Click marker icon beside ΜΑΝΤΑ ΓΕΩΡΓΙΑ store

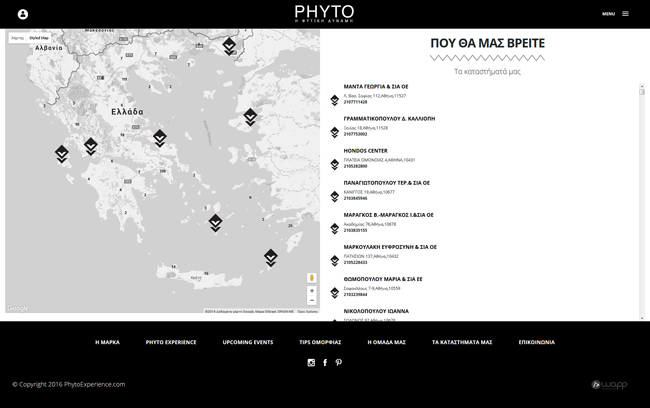pos(335,100)
